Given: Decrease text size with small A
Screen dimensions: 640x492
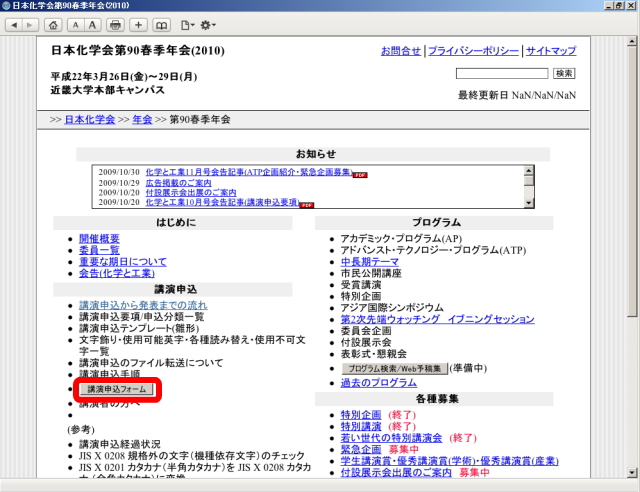Looking at the screenshot, I should [x=76, y=25].
